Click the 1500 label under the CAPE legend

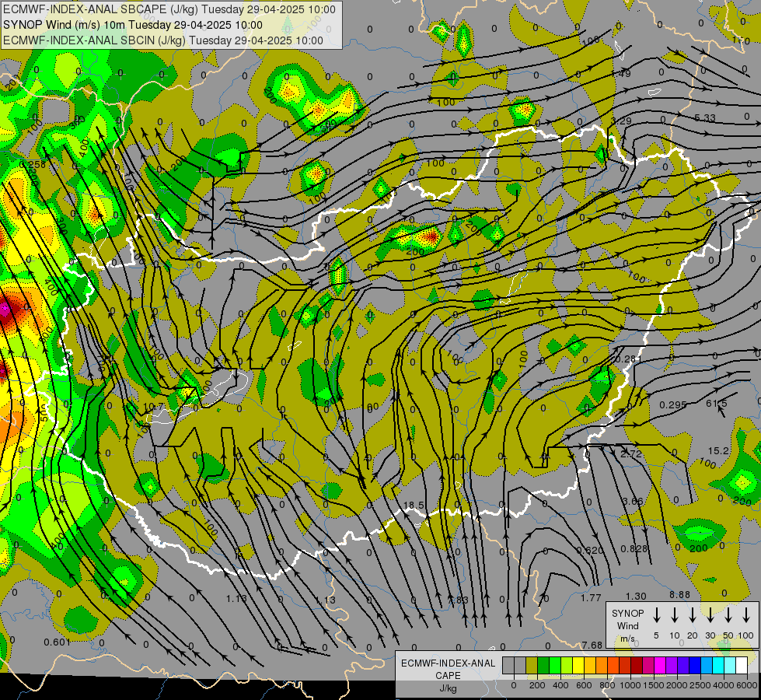coord(653,685)
